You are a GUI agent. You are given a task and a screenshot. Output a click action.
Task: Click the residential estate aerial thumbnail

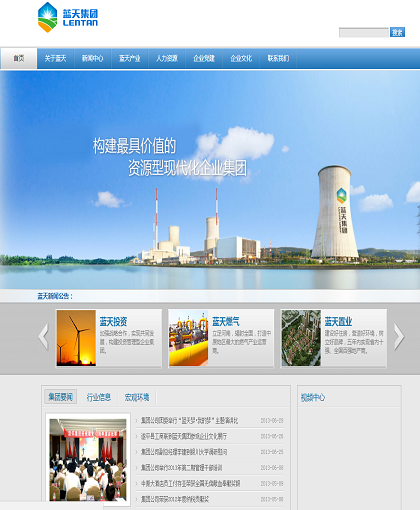[x=301, y=338]
